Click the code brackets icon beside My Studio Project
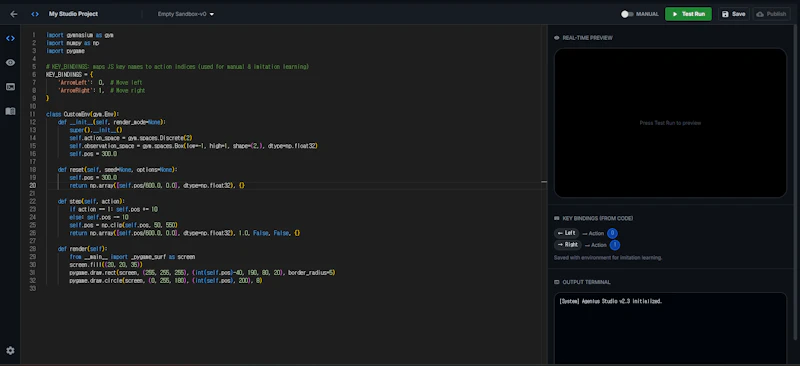Viewport: 800px width, 366px height. click(x=35, y=14)
